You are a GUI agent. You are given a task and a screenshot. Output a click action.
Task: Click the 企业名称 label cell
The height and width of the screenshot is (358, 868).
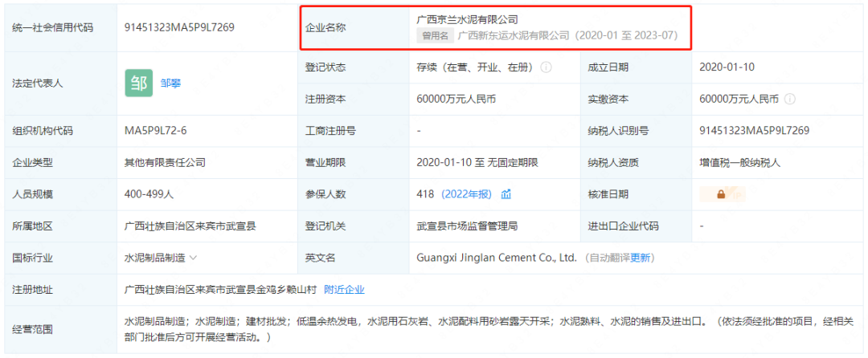click(325, 27)
